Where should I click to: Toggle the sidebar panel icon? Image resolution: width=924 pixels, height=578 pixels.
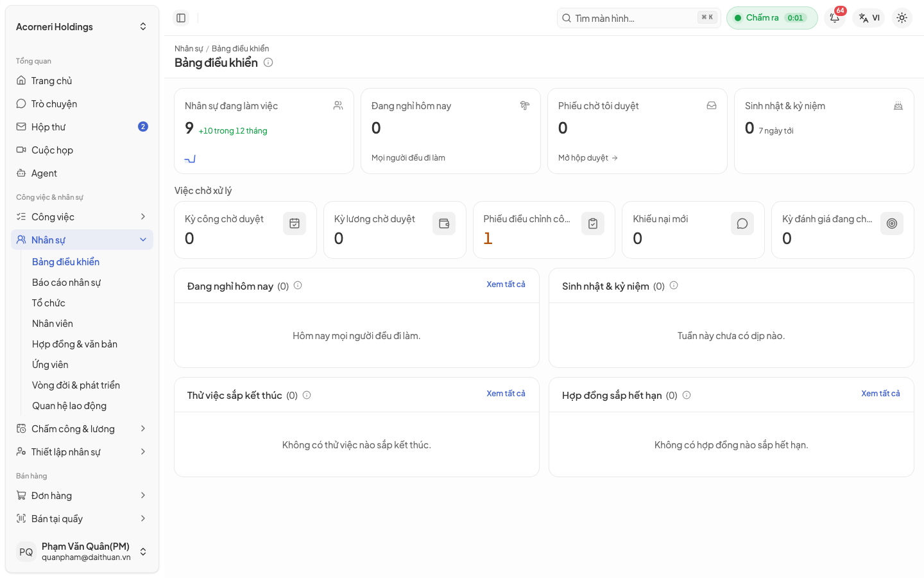pyautogui.click(x=181, y=18)
